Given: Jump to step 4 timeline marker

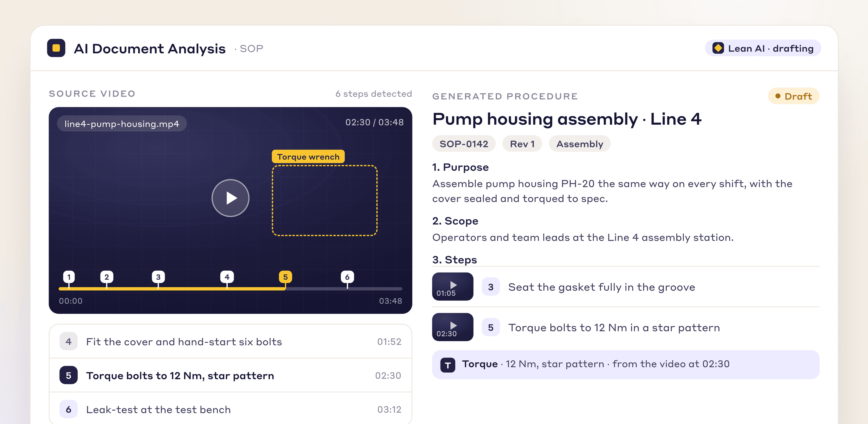Looking at the screenshot, I should pos(227,277).
